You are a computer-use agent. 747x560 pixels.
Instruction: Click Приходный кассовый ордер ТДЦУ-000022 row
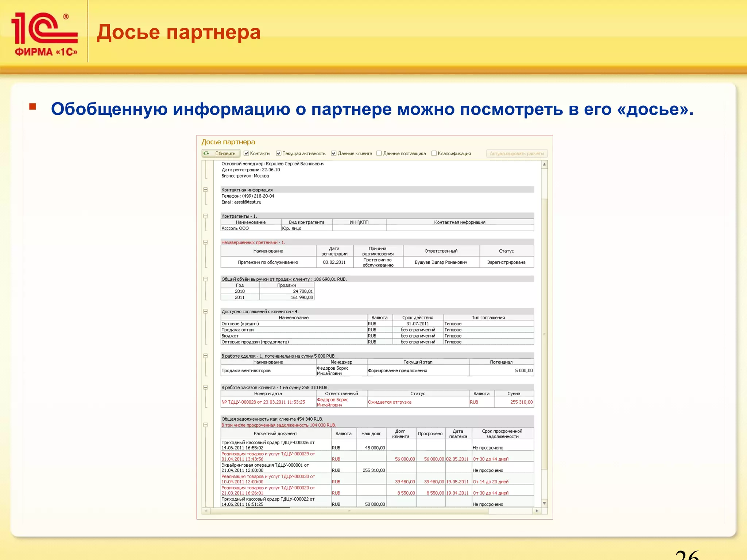coord(377,502)
